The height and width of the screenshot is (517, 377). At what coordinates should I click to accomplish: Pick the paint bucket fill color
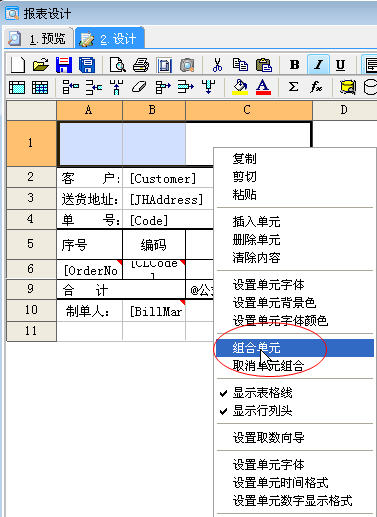[x=240, y=87]
